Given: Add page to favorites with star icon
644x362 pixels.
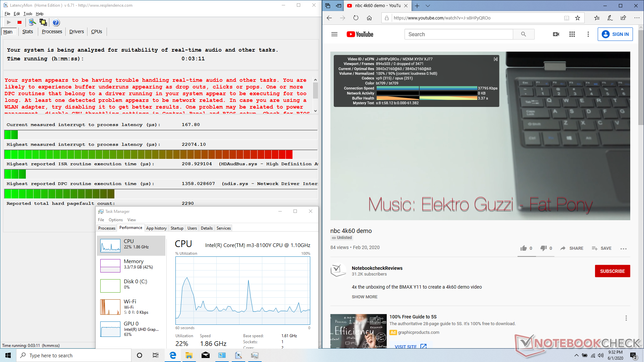Looking at the screenshot, I should 578,18.
